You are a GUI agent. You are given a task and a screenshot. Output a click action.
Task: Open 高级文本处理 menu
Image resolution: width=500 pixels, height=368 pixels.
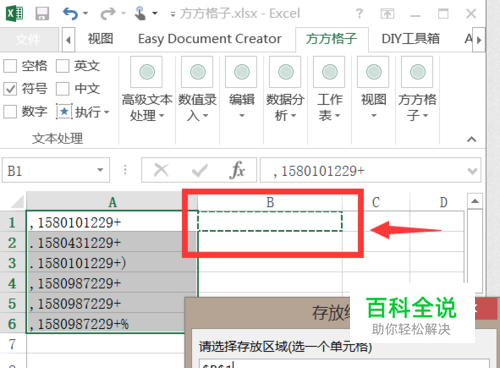click(147, 89)
